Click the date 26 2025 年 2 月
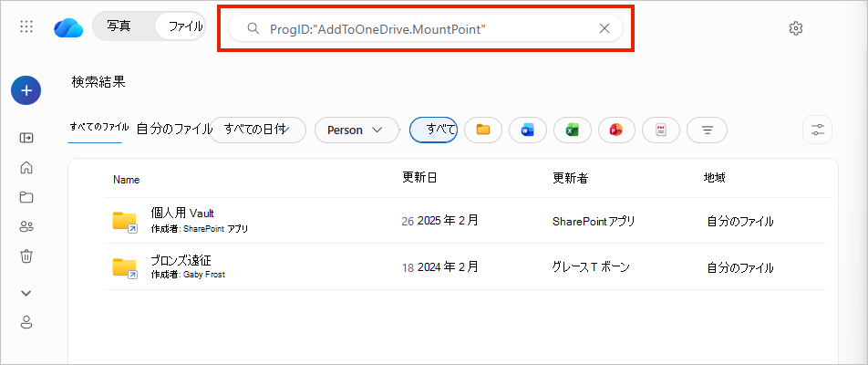 [440, 221]
